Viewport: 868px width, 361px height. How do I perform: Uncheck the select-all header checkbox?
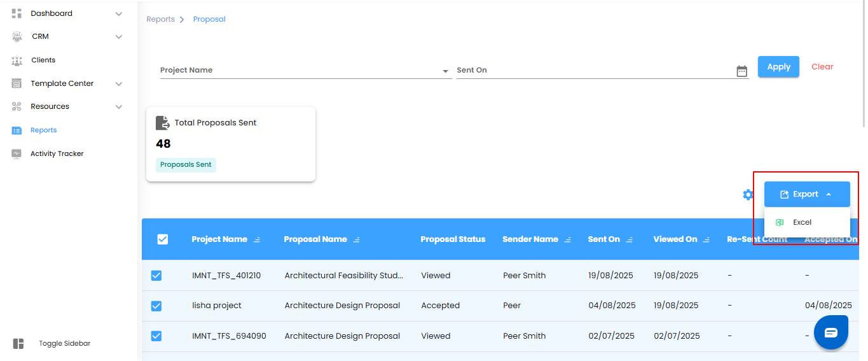163,239
